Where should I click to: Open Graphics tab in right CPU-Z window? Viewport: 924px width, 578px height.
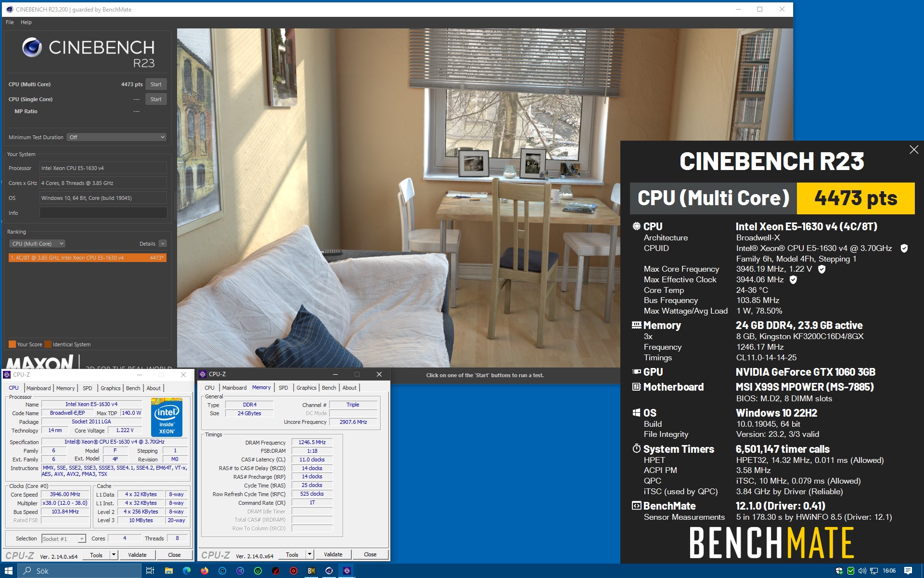point(307,388)
